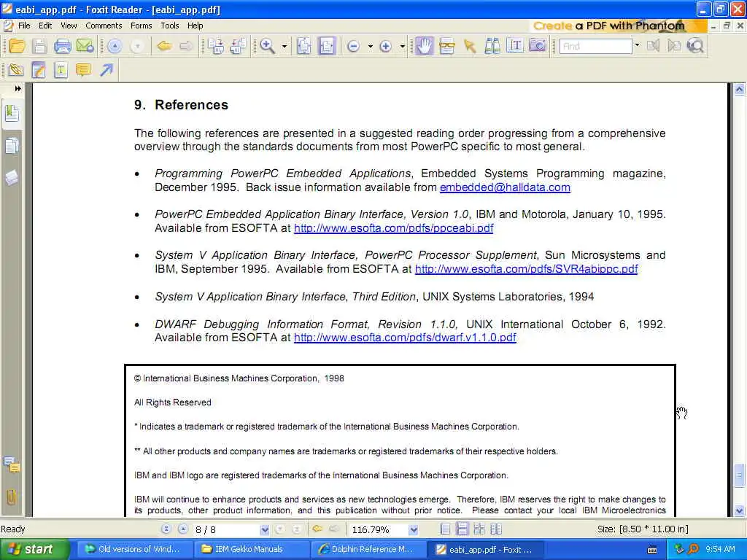The width and height of the screenshot is (747, 560).
Task: Click the Open folder toolbar icon
Action: pos(17,46)
